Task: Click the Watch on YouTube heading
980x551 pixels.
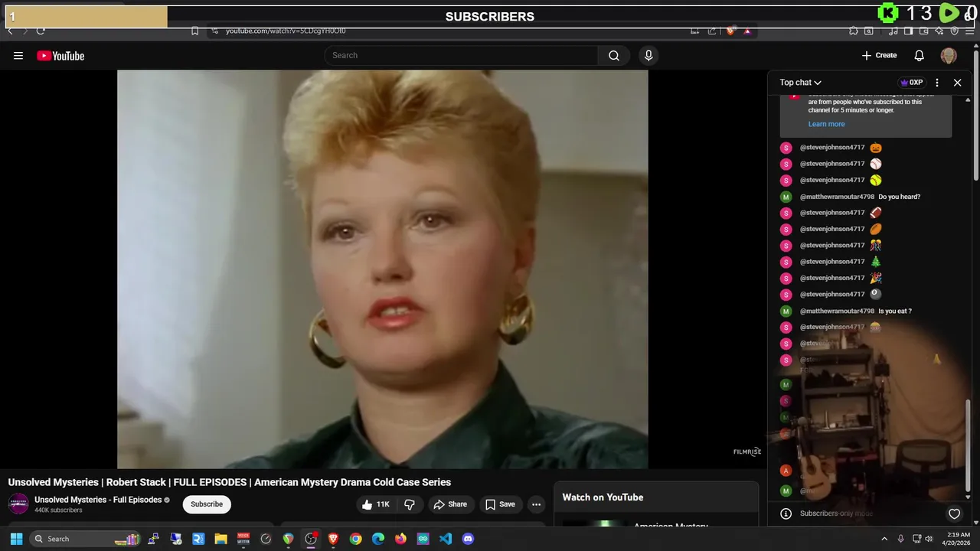Action: pyautogui.click(x=603, y=497)
